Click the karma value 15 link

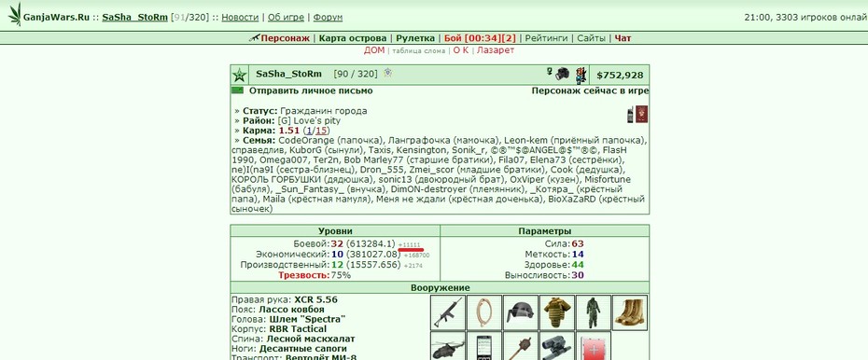320,131
